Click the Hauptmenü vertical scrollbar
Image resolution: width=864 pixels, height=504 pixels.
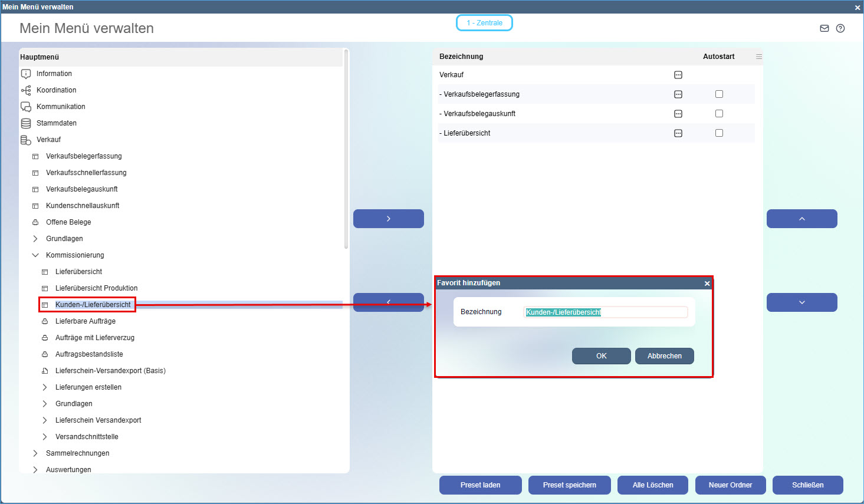(346, 149)
